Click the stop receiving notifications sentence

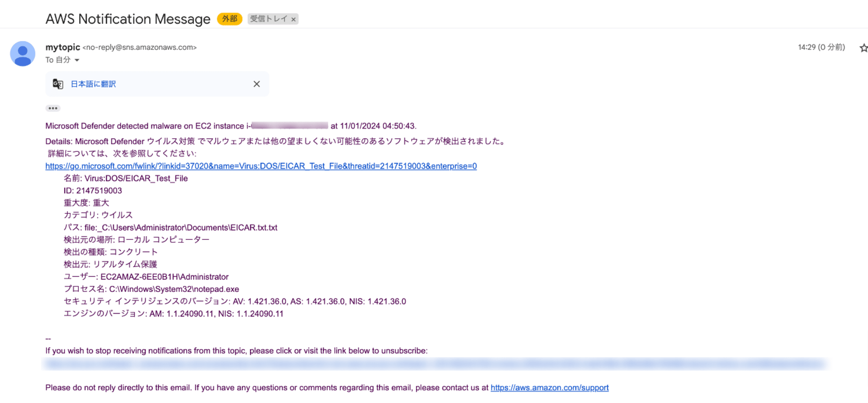[x=236, y=350]
